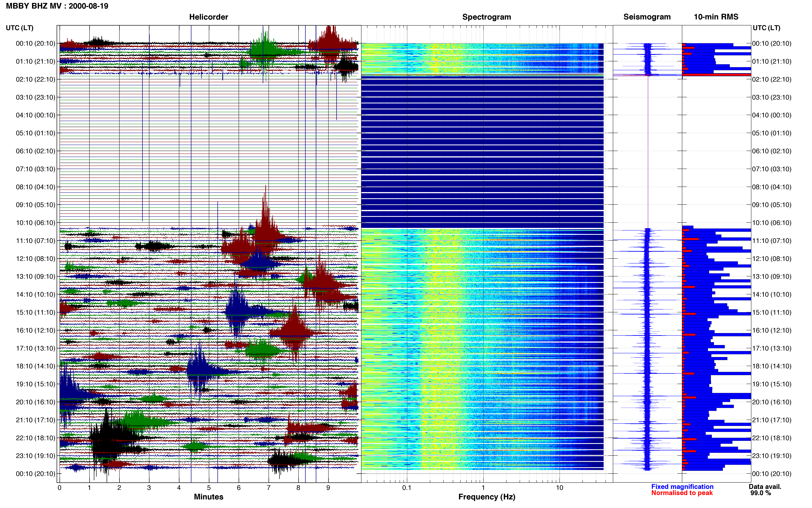Click the '10-min RMS' panel heading
Viewport: 812px width, 508px height.
716,17
